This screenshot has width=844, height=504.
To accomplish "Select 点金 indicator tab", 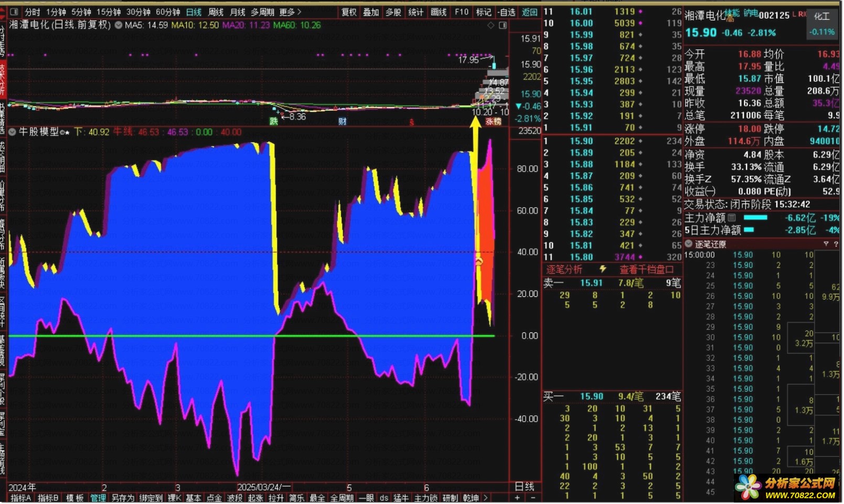I will point(214,498).
